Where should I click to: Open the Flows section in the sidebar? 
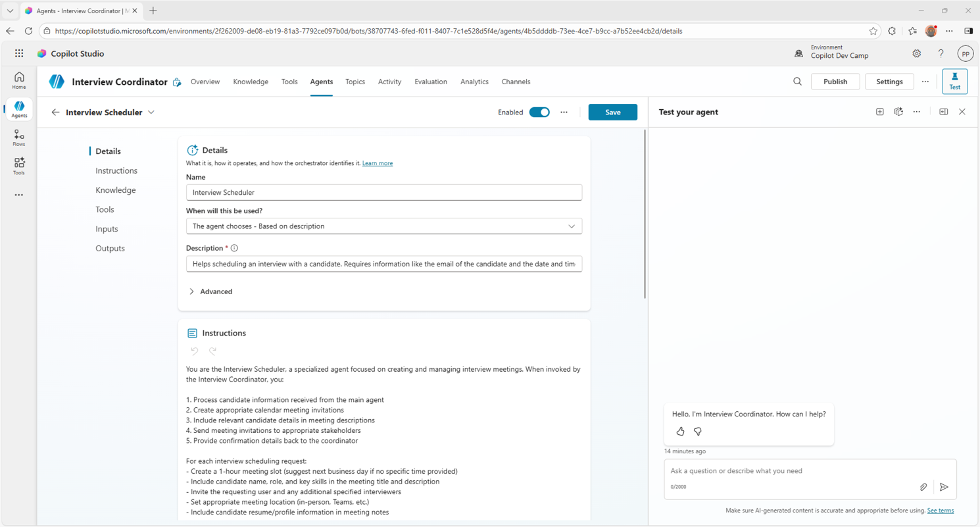coord(18,138)
